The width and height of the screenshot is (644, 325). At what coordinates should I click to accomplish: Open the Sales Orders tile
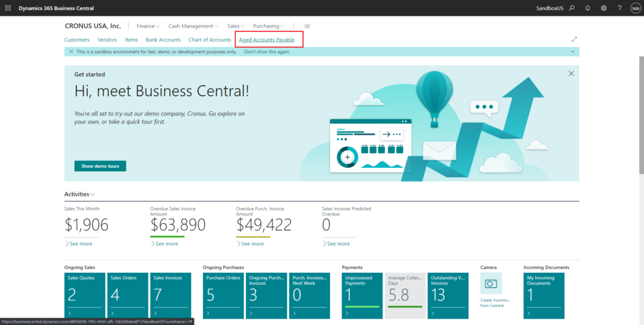pos(128,296)
